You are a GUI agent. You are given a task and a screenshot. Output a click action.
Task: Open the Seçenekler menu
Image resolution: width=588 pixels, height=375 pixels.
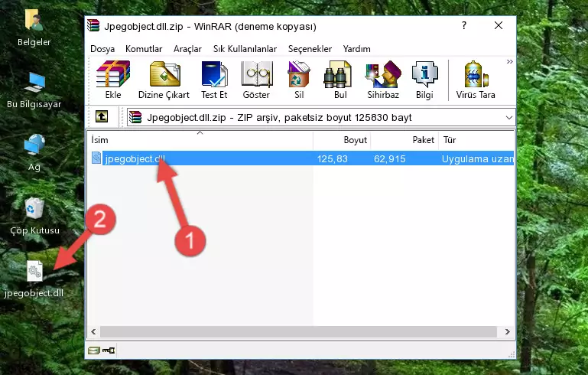pyautogui.click(x=310, y=49)
